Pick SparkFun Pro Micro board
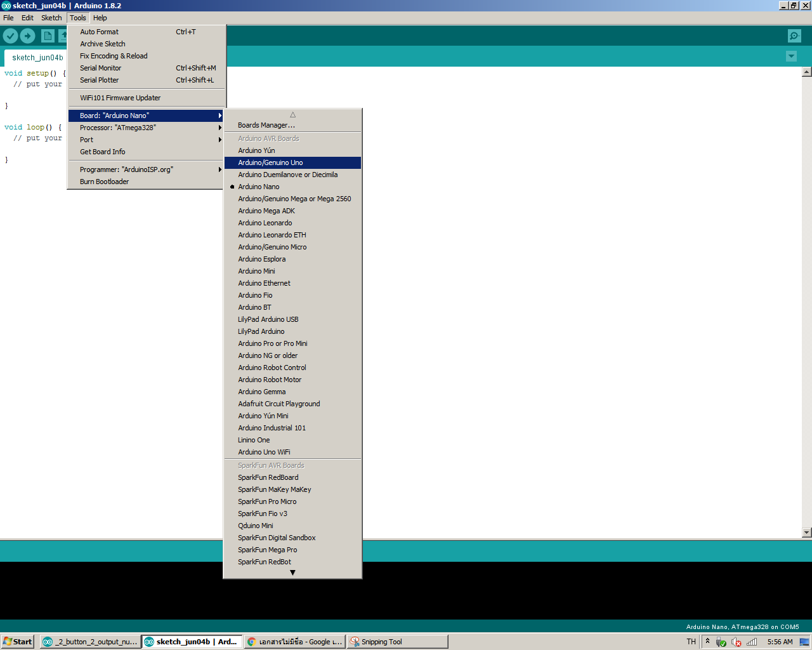This screenshot has width=812, height=650. coord(292,501)
